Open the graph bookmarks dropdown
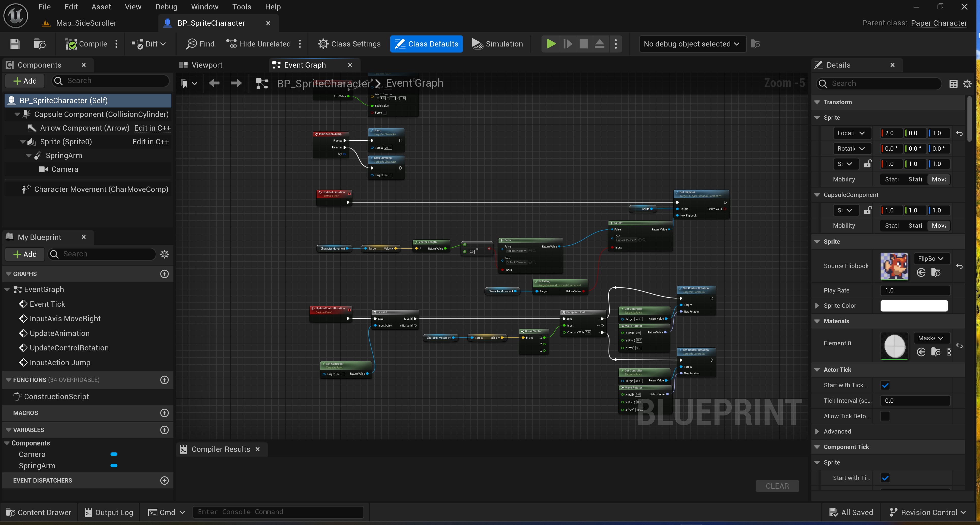The image size is (980, 525). [189, 83]
